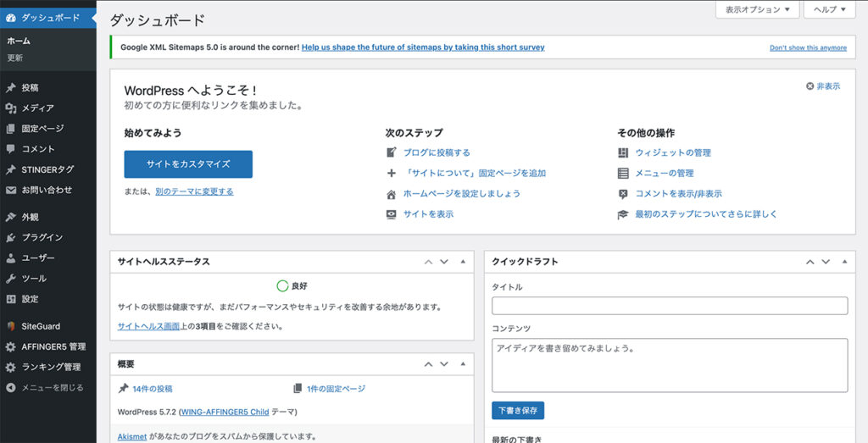Open the 表示オプション dropdown
This screenshot has height=443, width=868.
pos(757,9)
